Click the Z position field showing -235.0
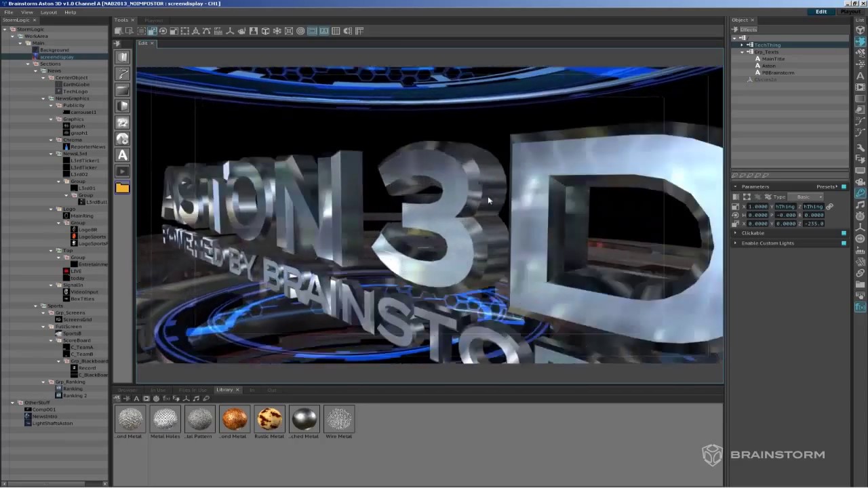 [814, 223]
